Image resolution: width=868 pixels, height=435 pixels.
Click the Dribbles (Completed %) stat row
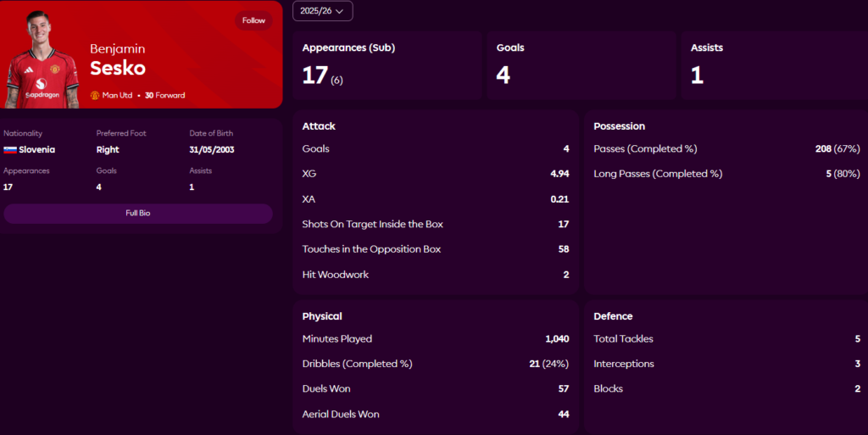click(435, 364)
